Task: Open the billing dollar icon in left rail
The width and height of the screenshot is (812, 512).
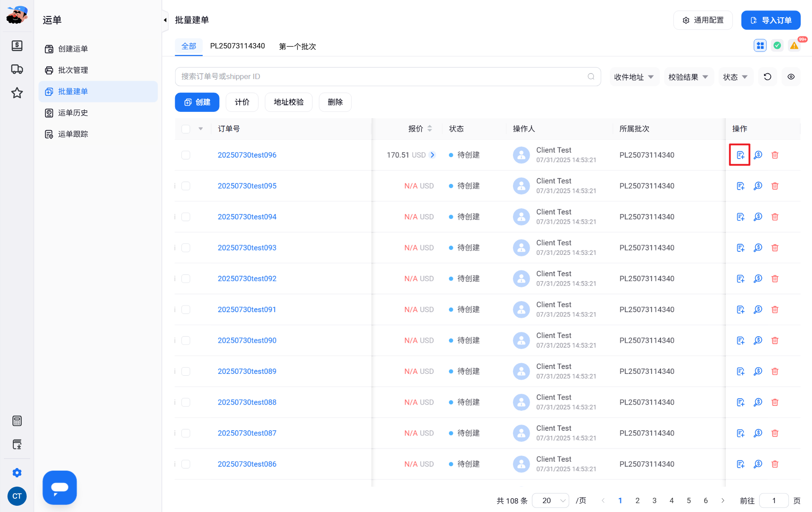Action: click(x=17, y=46)
